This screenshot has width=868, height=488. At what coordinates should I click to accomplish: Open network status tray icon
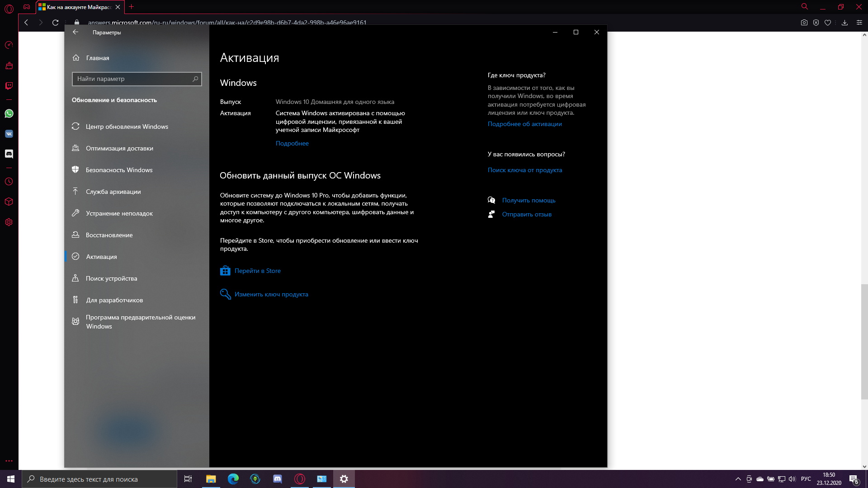pos(782,479)
